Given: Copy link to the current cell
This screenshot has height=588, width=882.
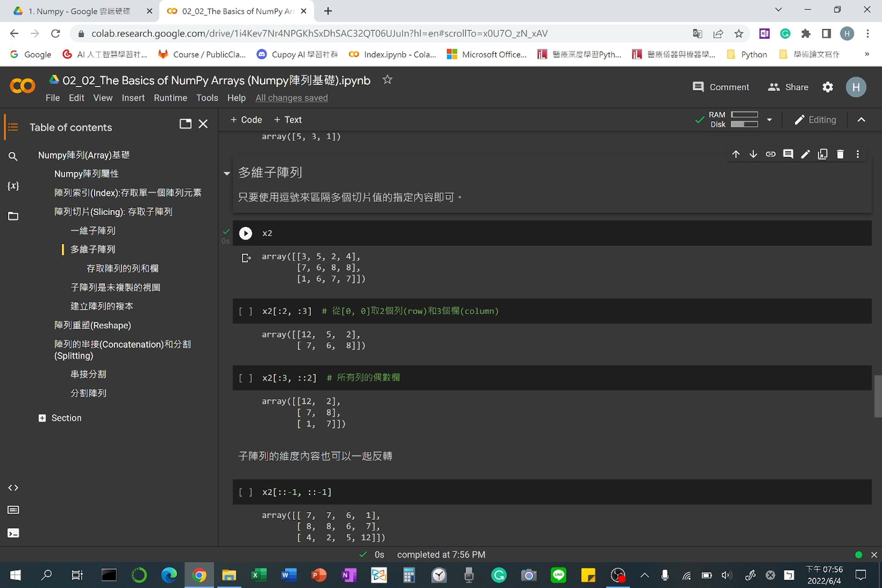Looking at the screenshot, I should pyautogui.click(x=770, y=154).
